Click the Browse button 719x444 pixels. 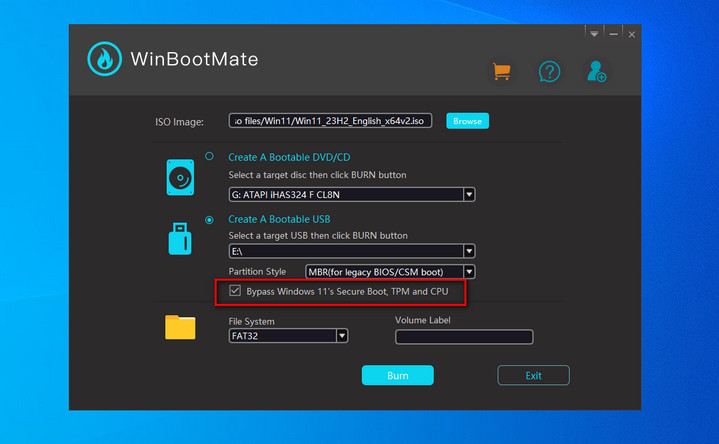(x=467, y=121)
